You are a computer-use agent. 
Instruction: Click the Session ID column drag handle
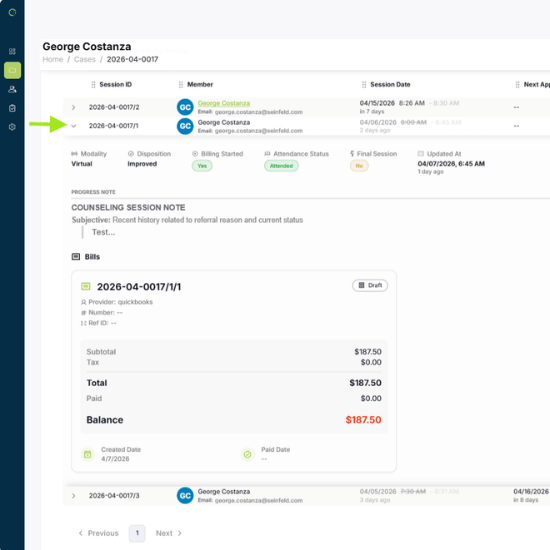click(x=93, y=85)
